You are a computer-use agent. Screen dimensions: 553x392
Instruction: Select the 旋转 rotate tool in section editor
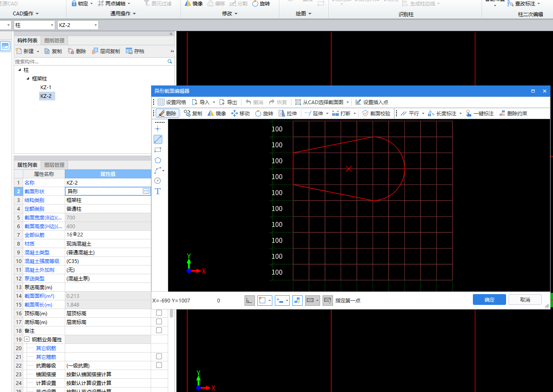pyautogui.click(x=264, y=113)
